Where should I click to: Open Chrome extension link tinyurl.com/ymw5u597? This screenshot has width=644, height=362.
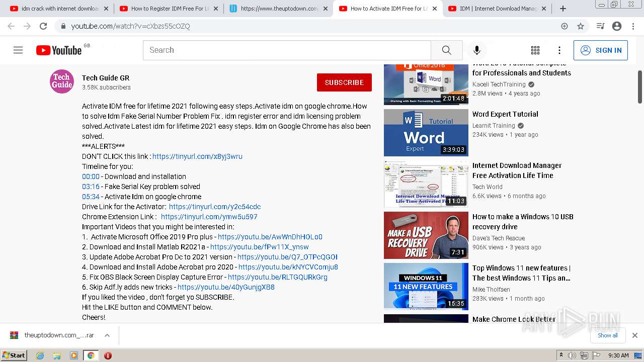click(209, 217)
